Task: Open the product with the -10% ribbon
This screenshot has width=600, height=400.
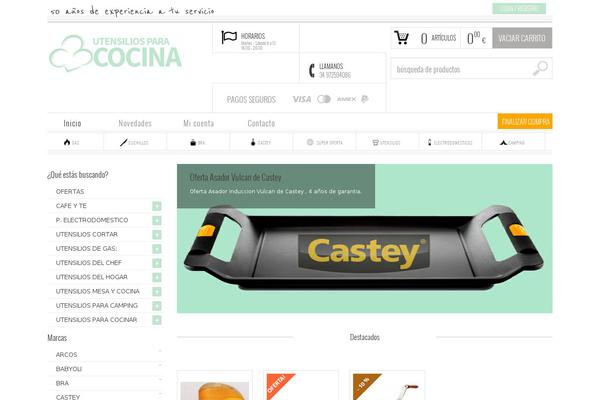Action: (387, 386)
